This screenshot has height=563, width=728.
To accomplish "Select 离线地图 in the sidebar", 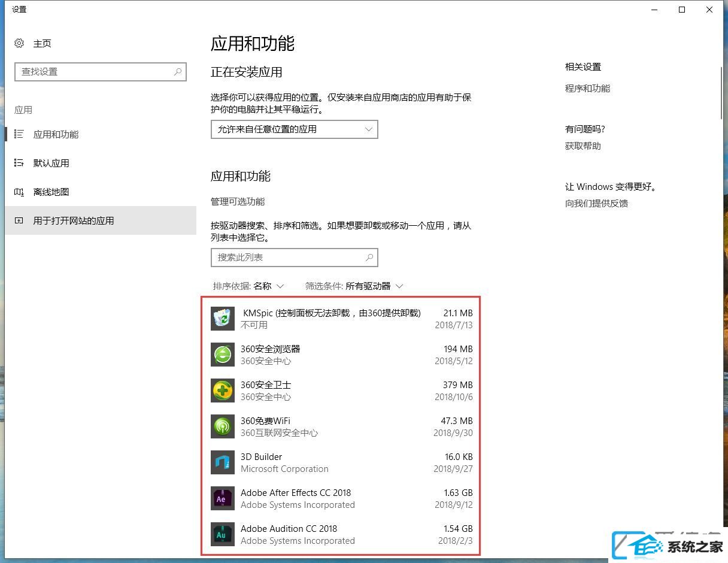I will coord(101,192).
